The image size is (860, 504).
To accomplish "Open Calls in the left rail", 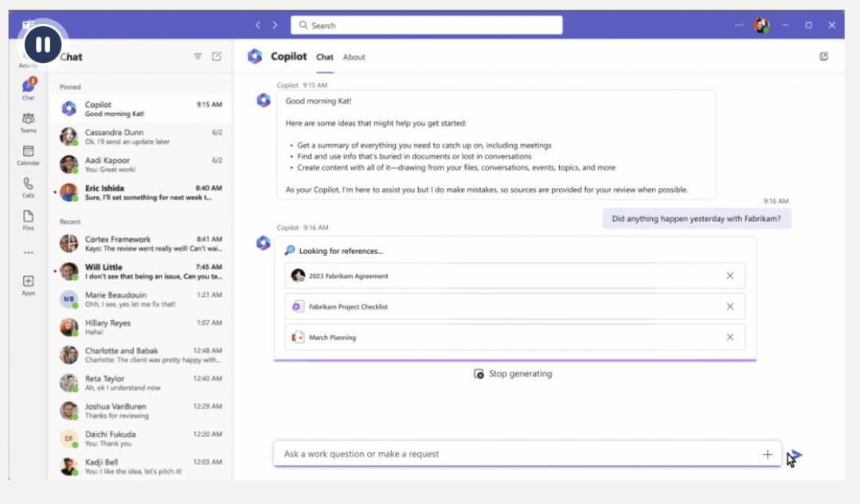I will click(29, 186).
